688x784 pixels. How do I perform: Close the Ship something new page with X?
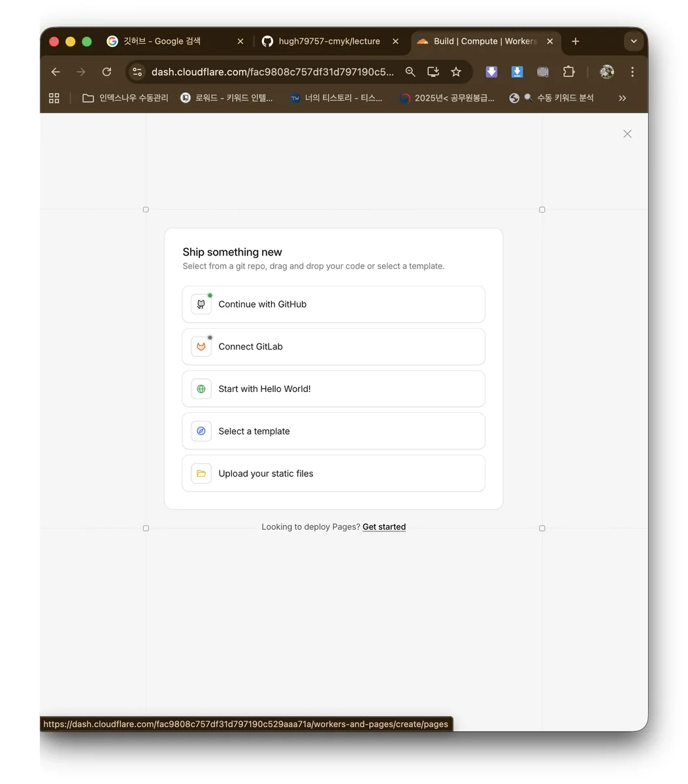point(627,134)
